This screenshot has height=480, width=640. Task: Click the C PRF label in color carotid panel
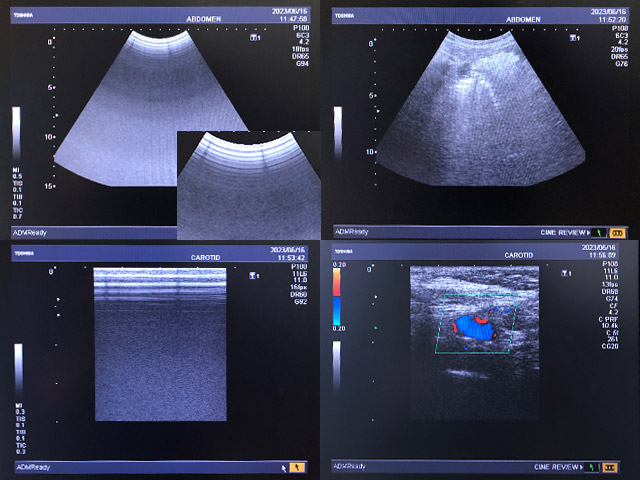pos(608,319)
